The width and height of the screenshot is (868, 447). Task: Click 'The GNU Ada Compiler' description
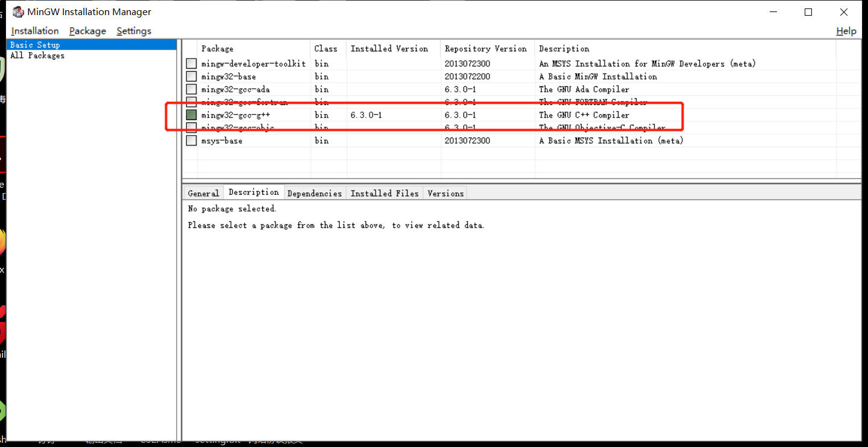(x=584, y=89)
